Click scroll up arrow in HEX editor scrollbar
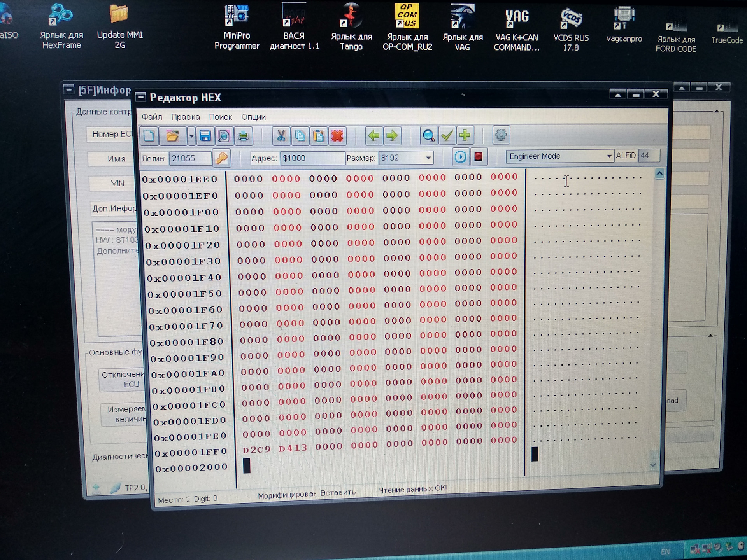This screenshot has height=560, width=747. tap(659, 173)
